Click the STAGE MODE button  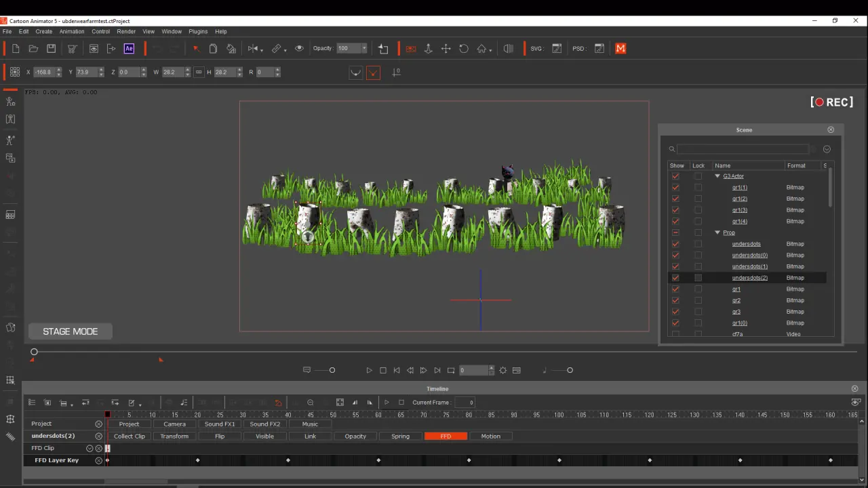(71, 331)
